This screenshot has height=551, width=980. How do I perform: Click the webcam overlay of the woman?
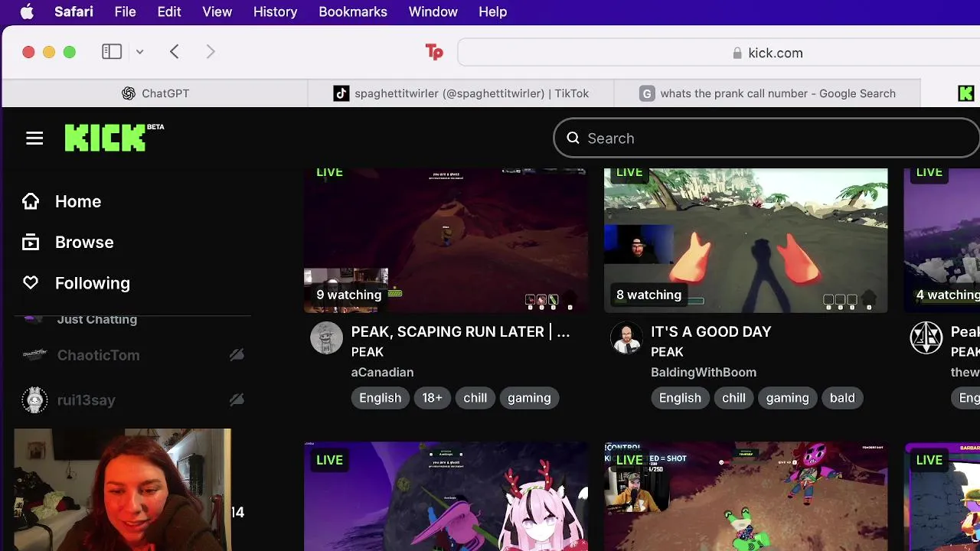pyautogui.click(x=122, y=490)
